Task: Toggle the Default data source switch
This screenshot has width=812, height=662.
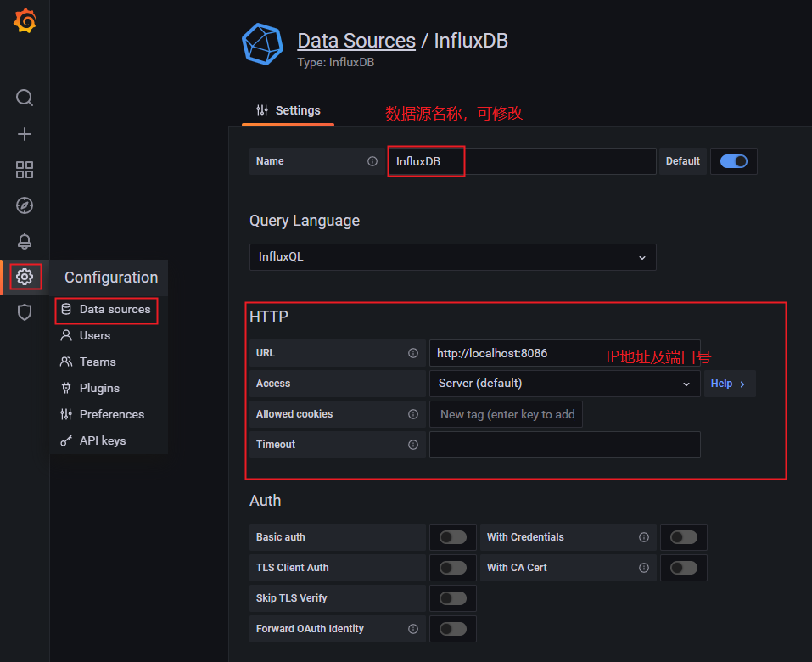Action: click(x=733, y=161)
